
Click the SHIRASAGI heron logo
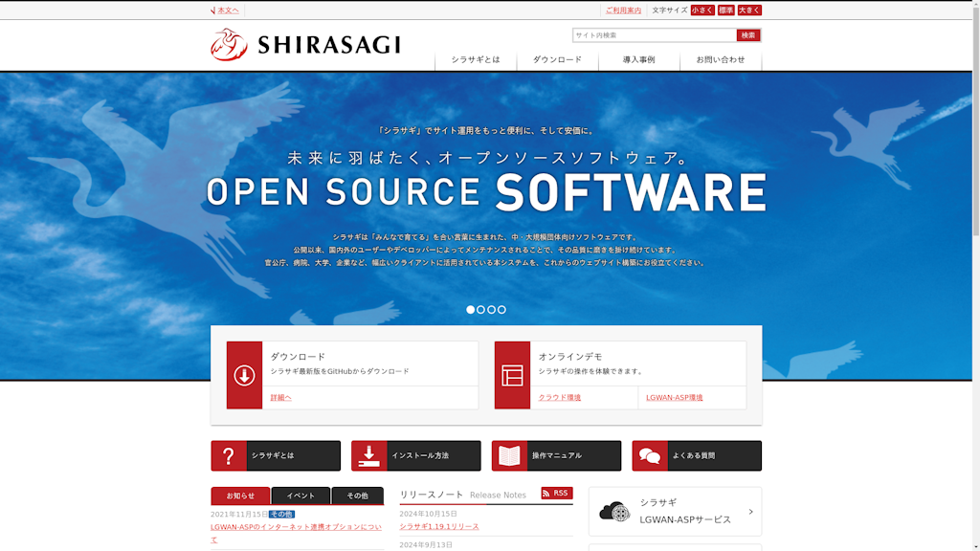(229, 45)
